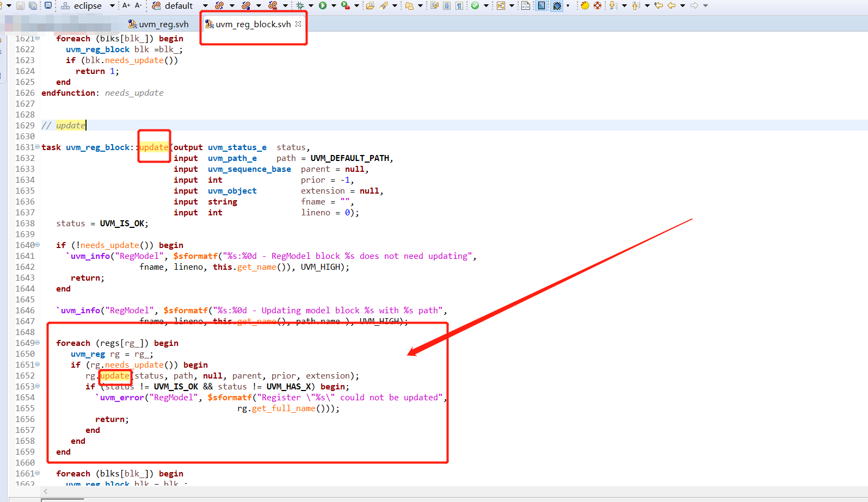The height and width of the screenshot is (502, 868).
Task: Click the eclipse perspective icon
Action: pyautogui.click(x=65, y=5)
